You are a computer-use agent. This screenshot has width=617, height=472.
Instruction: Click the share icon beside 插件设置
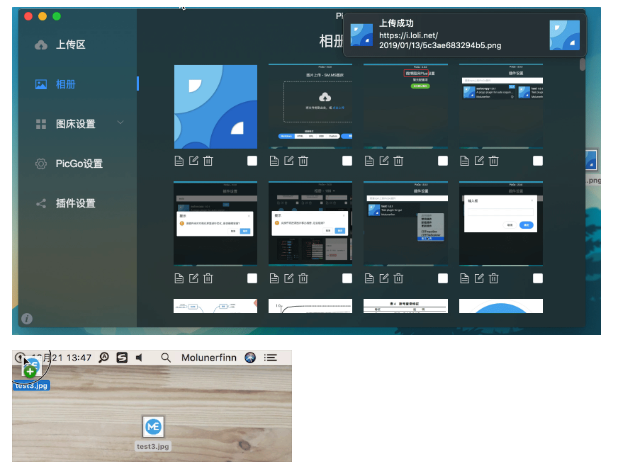[x=41, y=203]
